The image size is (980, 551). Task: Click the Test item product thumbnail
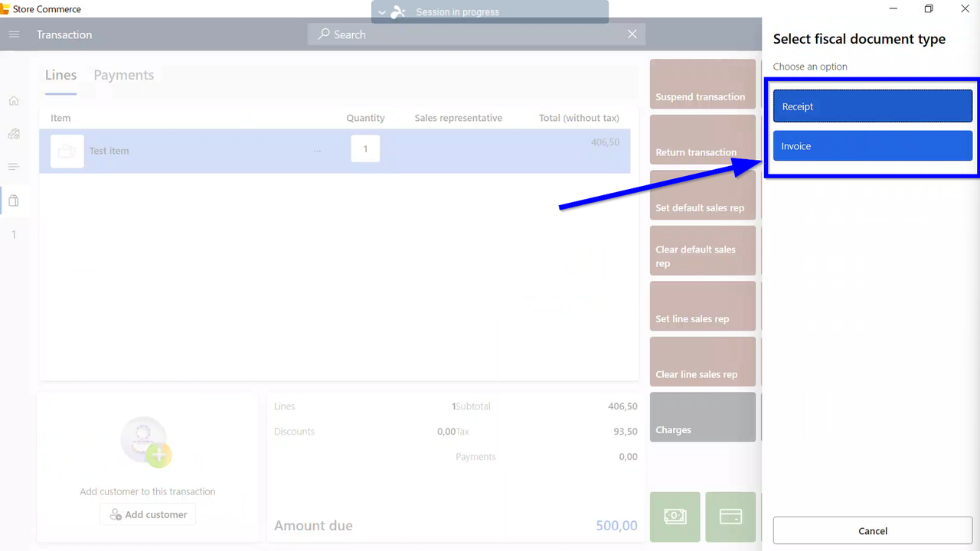click(x=67, y=151)
